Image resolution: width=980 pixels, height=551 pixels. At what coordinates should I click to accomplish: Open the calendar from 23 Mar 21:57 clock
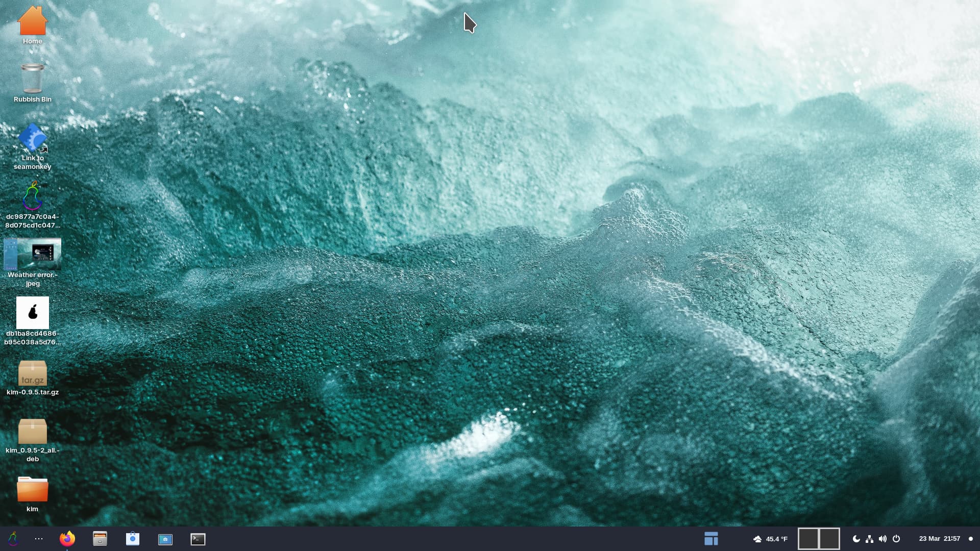point(939,539)
